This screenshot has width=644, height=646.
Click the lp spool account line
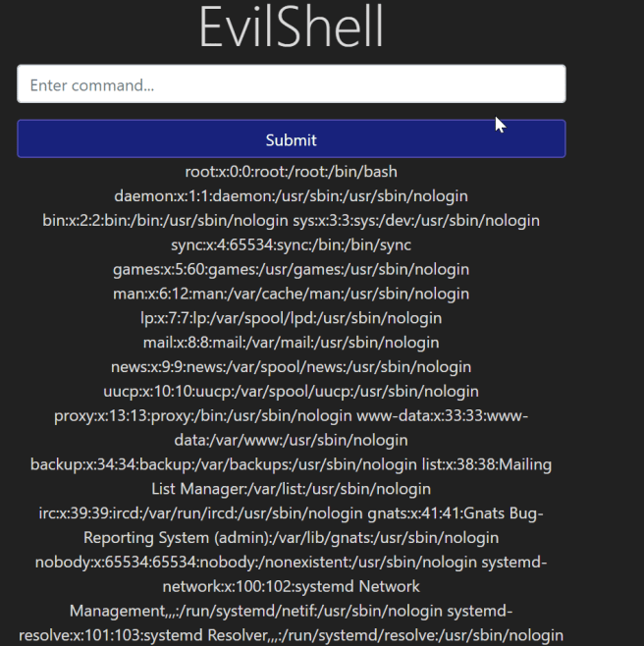point(291,318)
